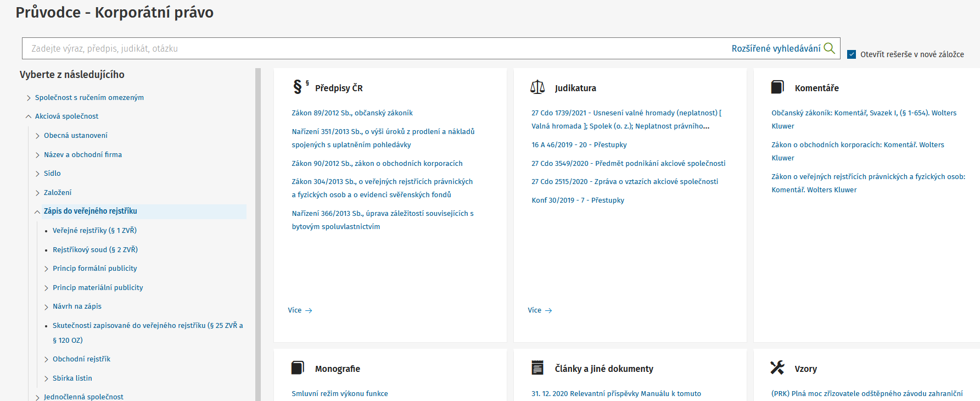Expand Princip formální publicity
The image size is (980, 401).
pos(46,269)
